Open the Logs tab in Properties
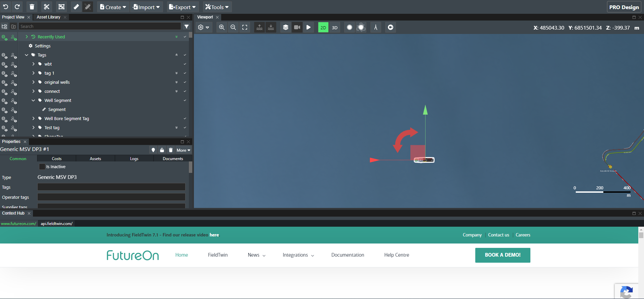Screen dimensions: 644x299 pyautogui.click(x=134, y=158)
